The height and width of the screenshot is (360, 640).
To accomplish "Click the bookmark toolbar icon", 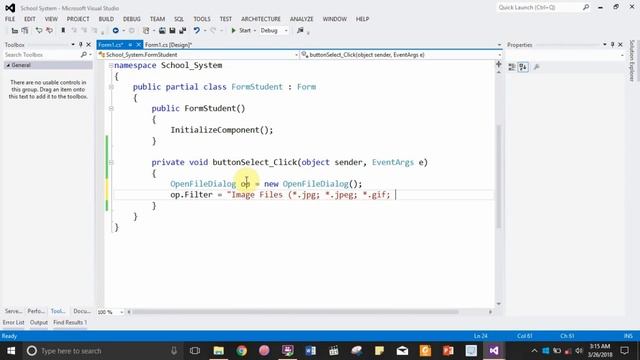I will (63, 30).
